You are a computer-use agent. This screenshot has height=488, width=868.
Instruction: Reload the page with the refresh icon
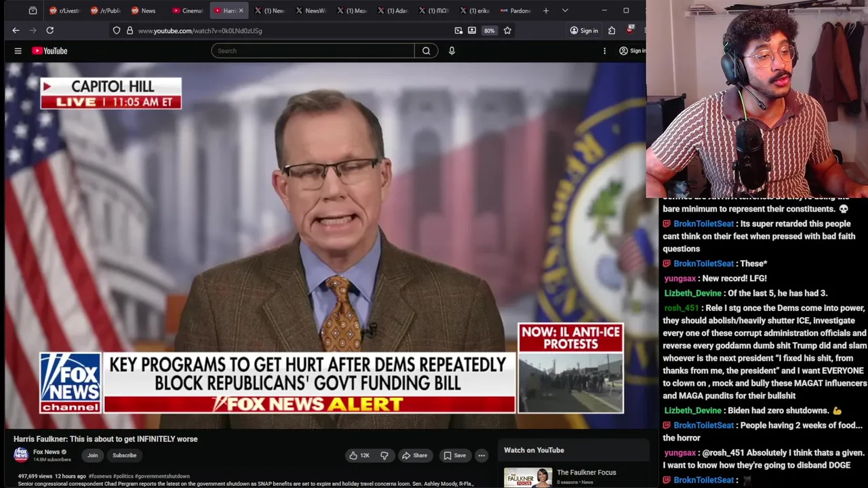[x=50, y=30]
